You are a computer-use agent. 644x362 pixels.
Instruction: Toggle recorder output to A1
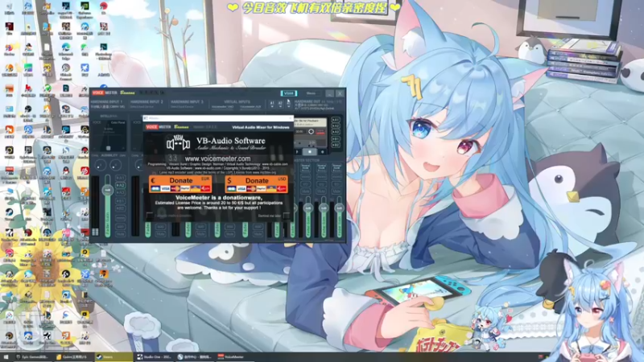336,120
